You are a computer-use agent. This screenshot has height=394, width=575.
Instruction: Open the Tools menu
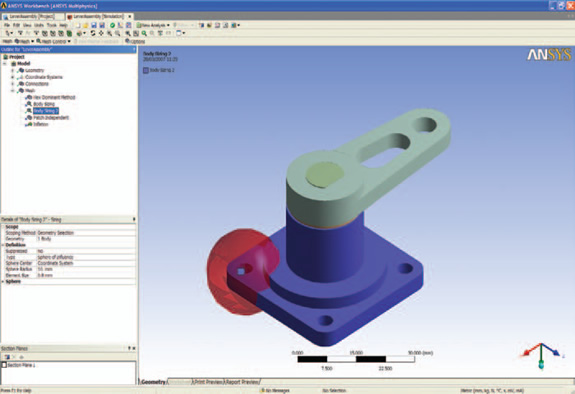click(52, 25)
